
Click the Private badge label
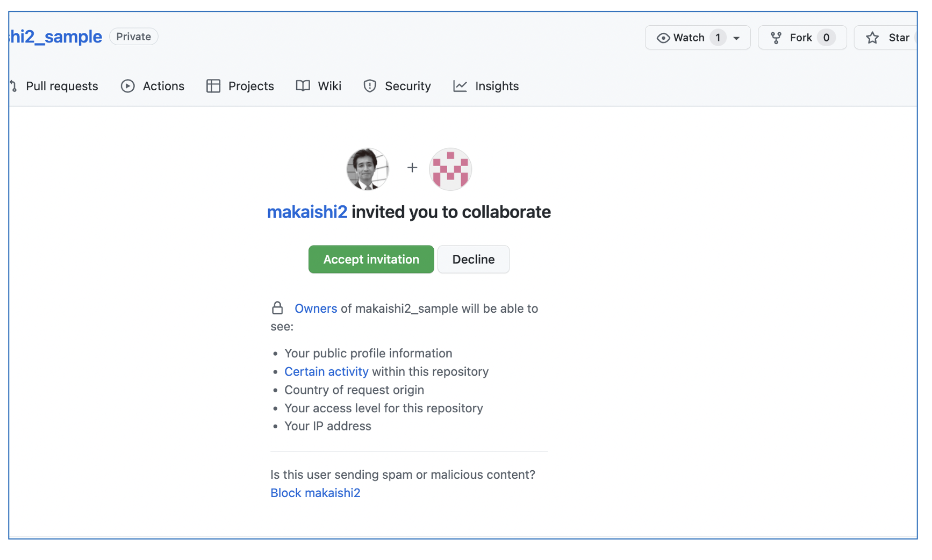[134, 37]
